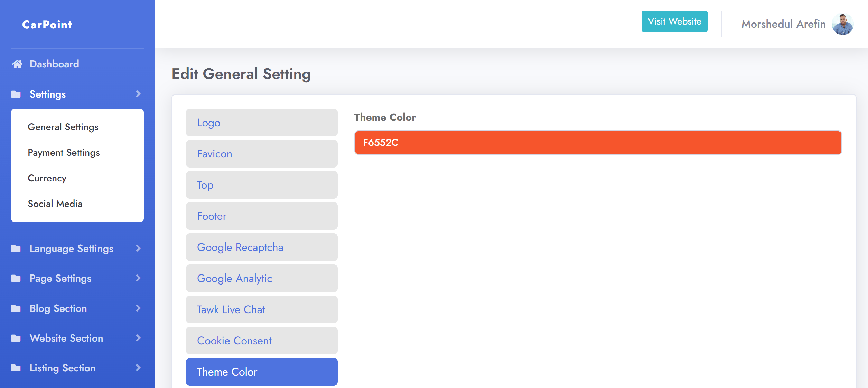
Task: Open the Morshedul Arefin profile avatar
Action: (x=842, y=24)
